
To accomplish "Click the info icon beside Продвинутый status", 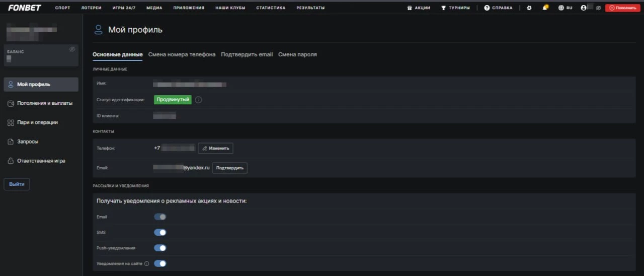I will point(198,100).
